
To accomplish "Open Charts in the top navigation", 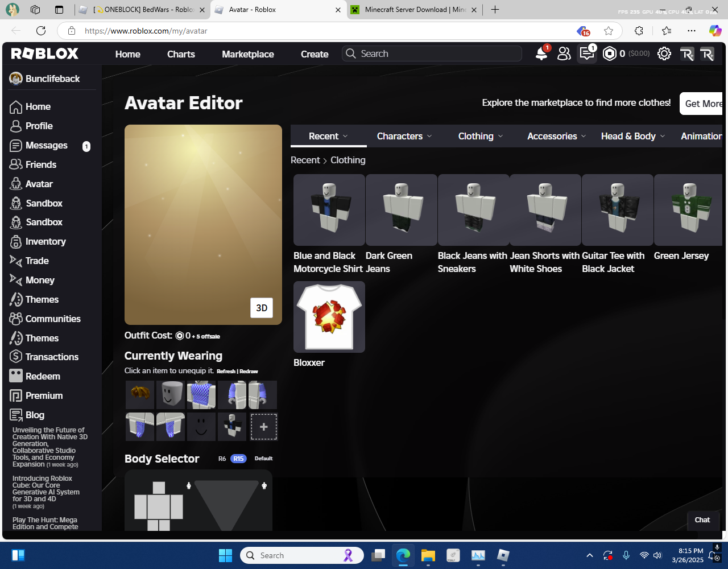I will click(181, 54).
